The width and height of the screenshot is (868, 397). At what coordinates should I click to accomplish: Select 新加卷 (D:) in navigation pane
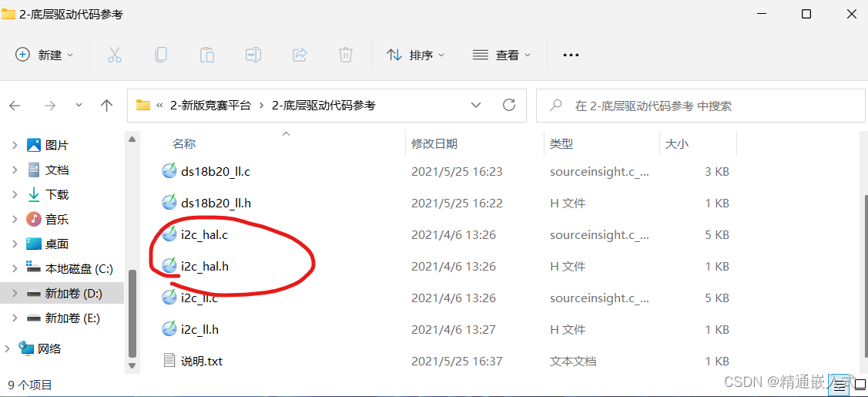73,294
